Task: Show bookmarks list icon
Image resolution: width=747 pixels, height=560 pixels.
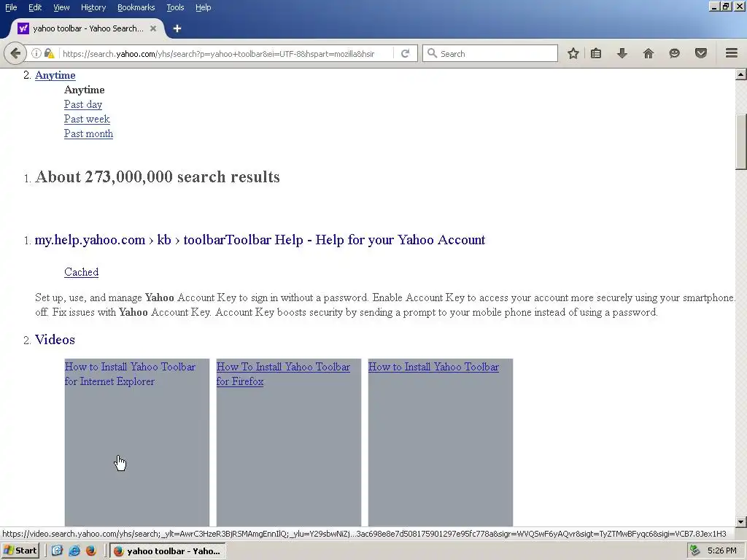Action: pos(596,53)
